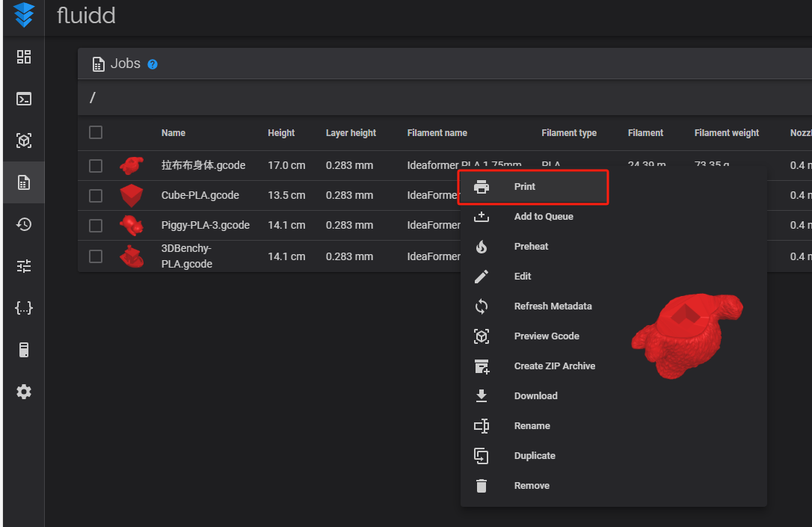Open the System sidebar icon
812x527 pixels.
point(24,350)
